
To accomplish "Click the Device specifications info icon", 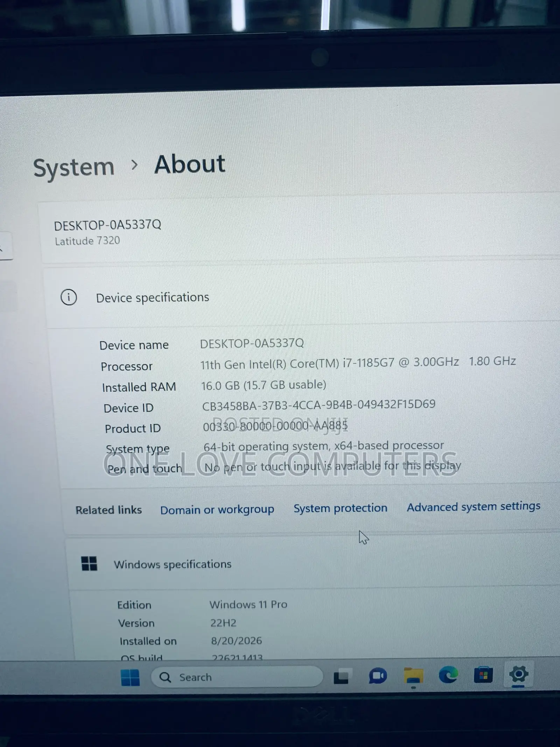I will tap(69, 298).
